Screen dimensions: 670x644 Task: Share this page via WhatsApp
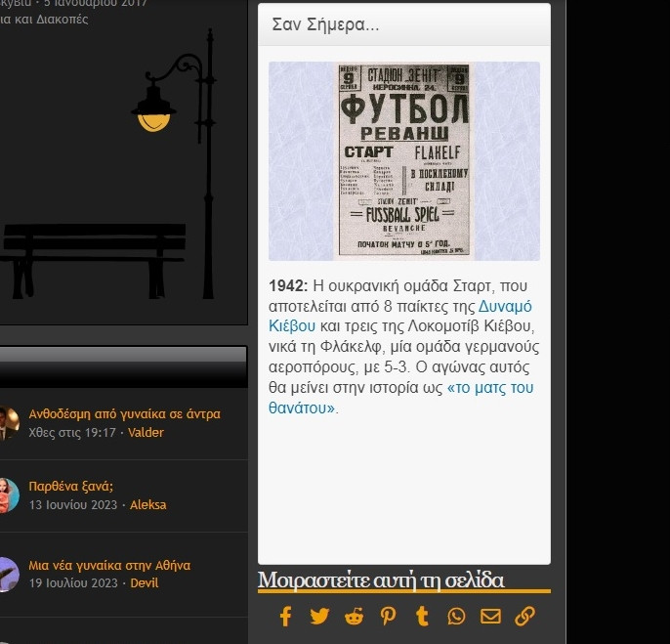coord(456,617)
